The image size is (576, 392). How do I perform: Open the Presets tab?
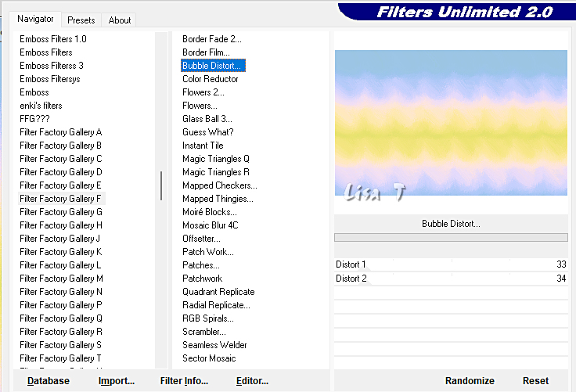81,20
